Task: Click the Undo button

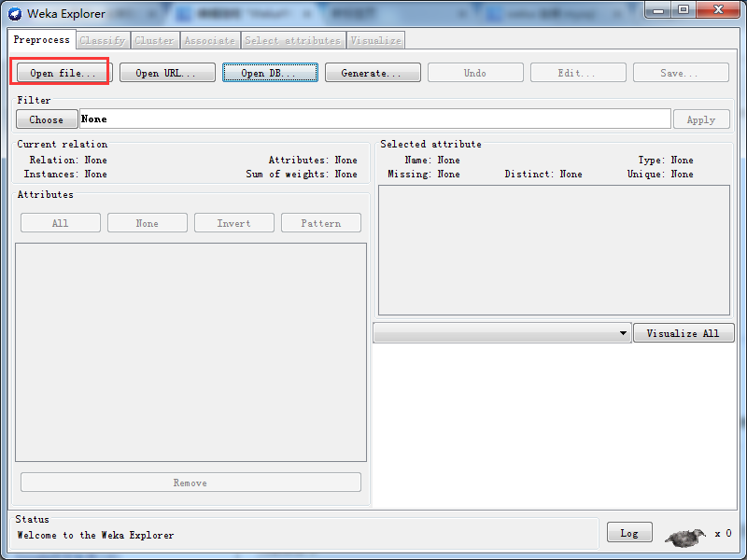Action: (x=475, y=73)
